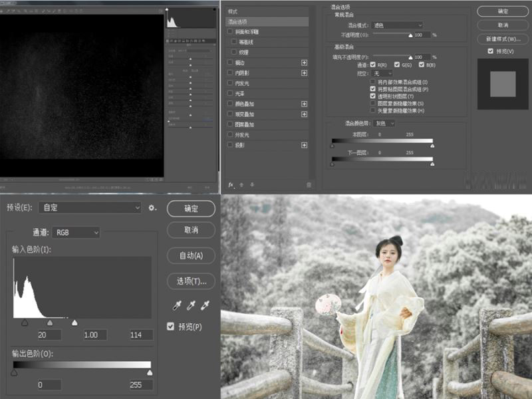This screenshot has width=532, height=399.
Task: Click the plus icon next to 投影 style
Action: point(305,144)
